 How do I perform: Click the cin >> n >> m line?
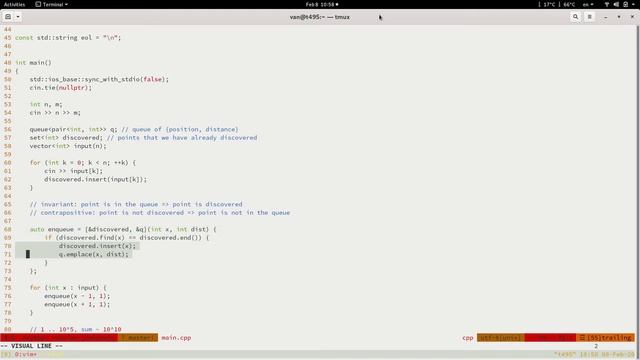(x=55, y=113)
